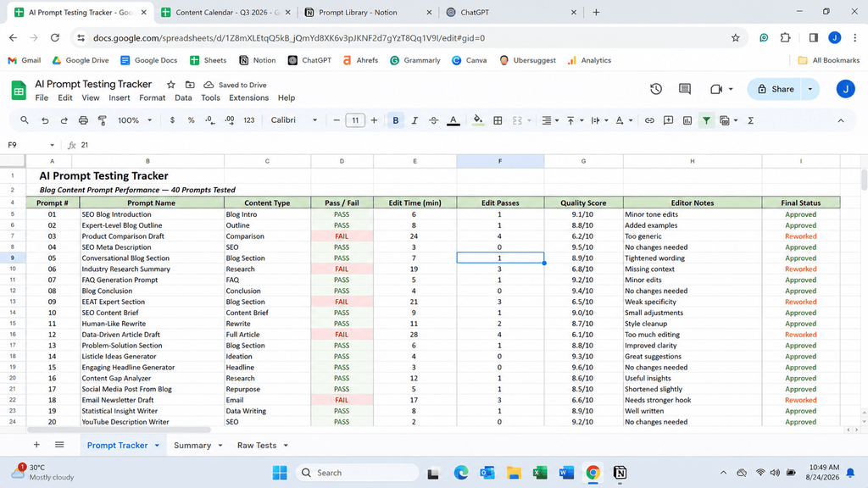Open the all sheets list icon
Screen dimensions: 868x488
tap(59, 445)
